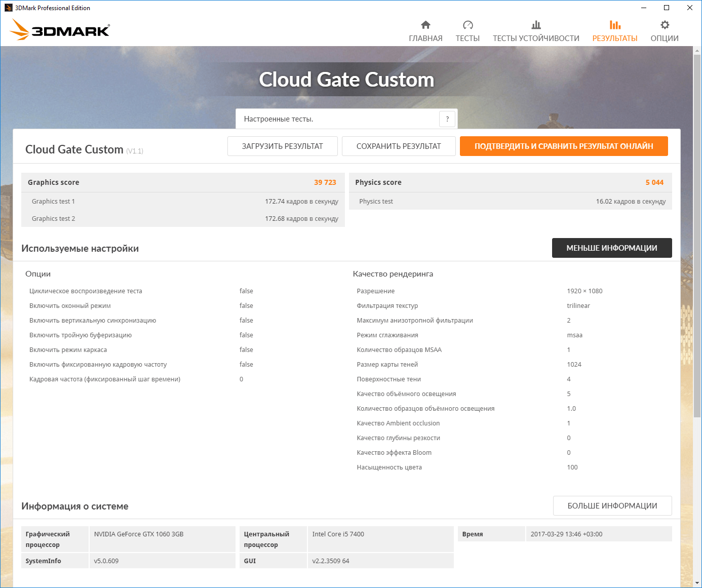
Task: Click the app icon in title bar
Action: click(x=8, y=8)
